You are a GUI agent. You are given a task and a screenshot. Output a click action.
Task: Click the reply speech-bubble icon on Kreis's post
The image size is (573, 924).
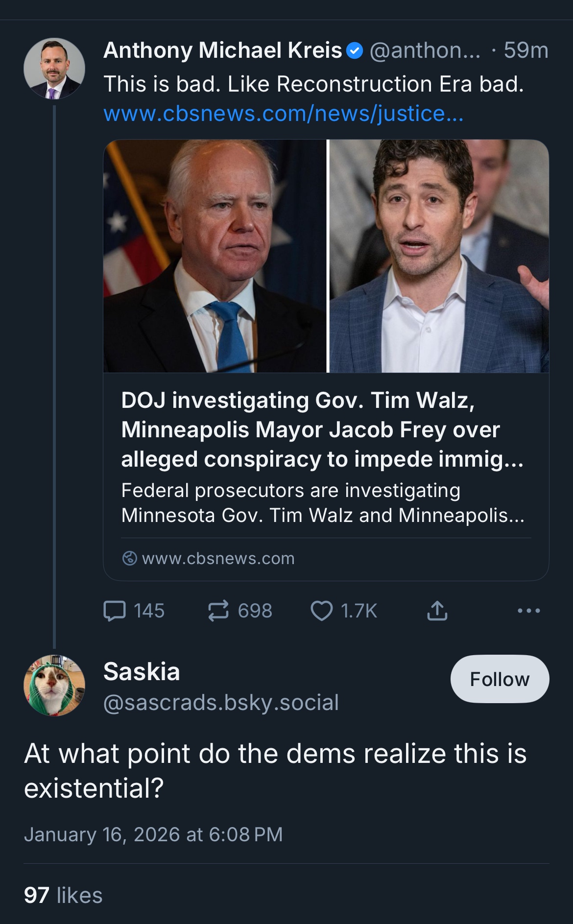115,611
